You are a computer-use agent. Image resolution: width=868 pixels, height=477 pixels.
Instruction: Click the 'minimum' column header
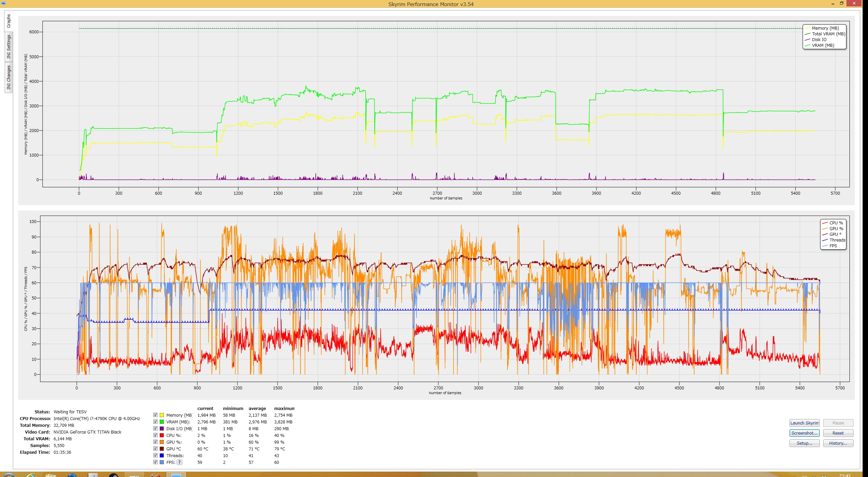pyautogui.click(x=233, y=409)
